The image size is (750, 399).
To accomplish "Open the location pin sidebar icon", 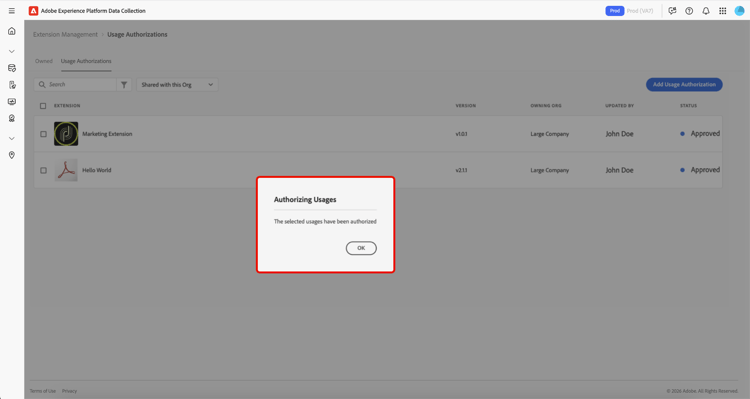I will pyautogui.click(x=11, y=155).
